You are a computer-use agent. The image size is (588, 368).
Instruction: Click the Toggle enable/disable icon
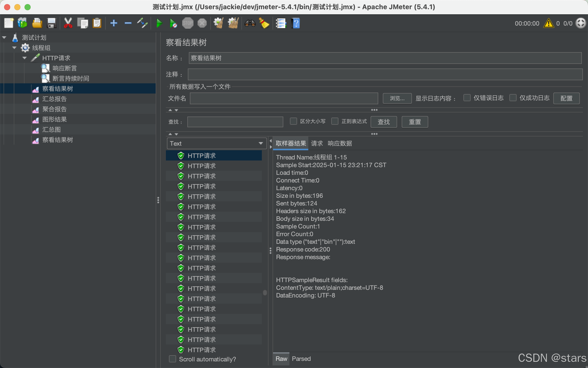pyautogui.click(x=142, y=23)
